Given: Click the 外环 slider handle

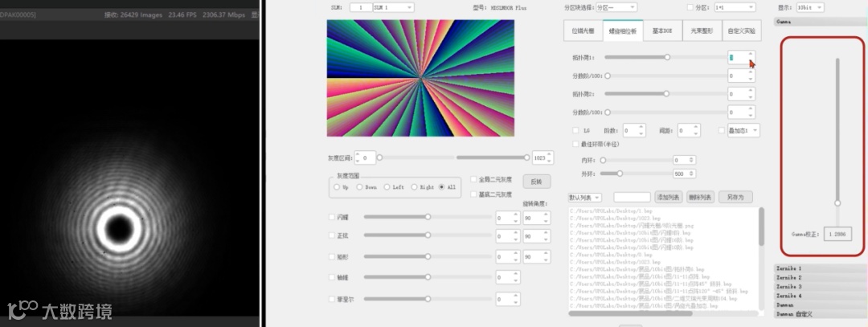Looking at the screenshot, I should (x=620, y=174).
